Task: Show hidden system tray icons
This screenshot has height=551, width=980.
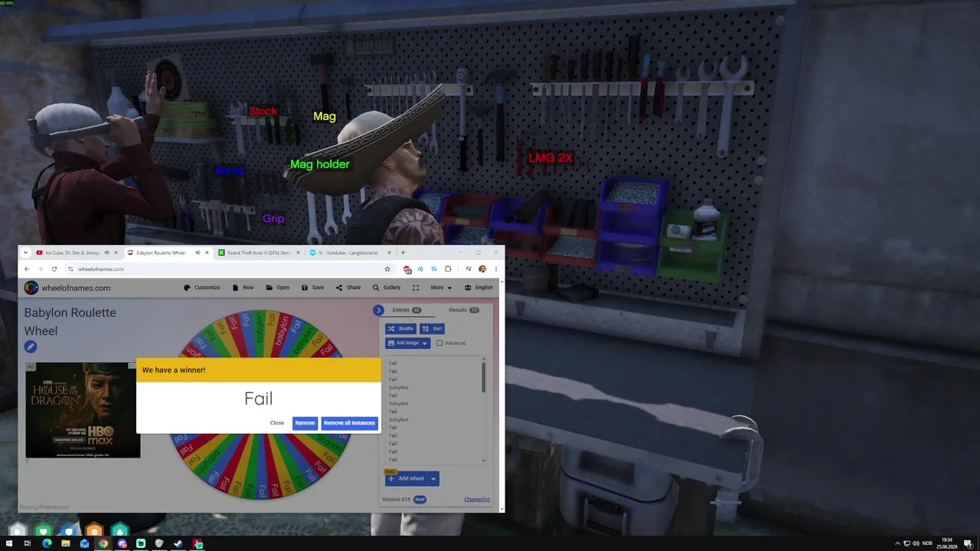Action: tap(897, 543)
